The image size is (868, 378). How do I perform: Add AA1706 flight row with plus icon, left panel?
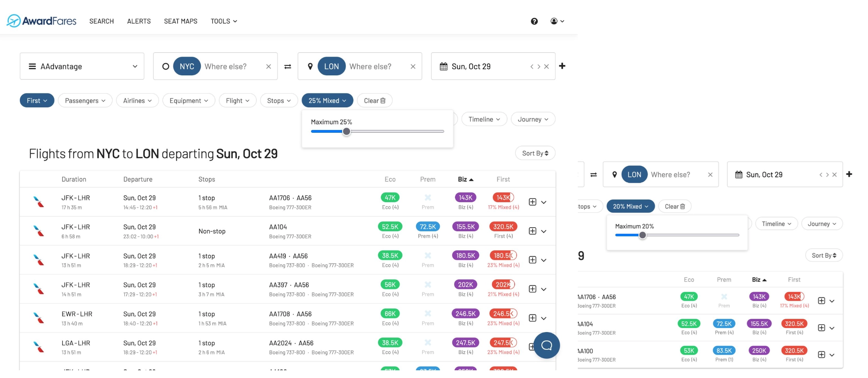pos(532,202)
